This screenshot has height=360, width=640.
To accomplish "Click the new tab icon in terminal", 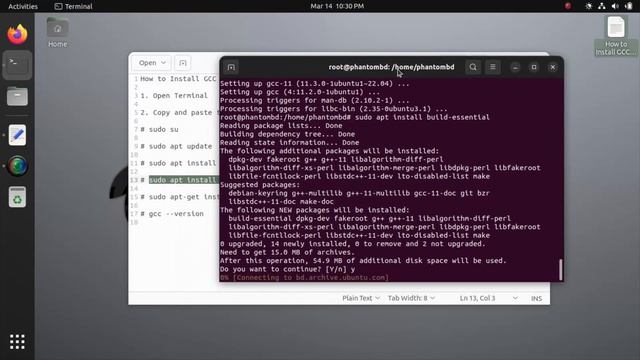I will click(231, 67).
